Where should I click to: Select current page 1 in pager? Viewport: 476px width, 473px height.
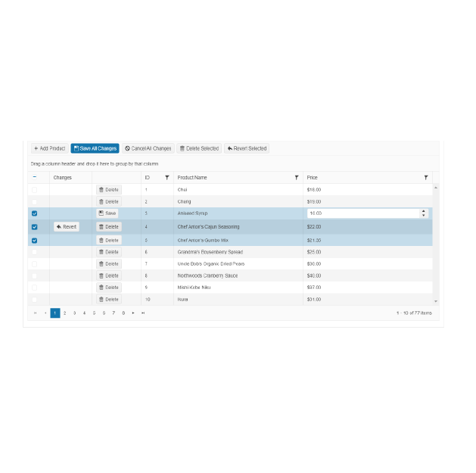point(55,313)
